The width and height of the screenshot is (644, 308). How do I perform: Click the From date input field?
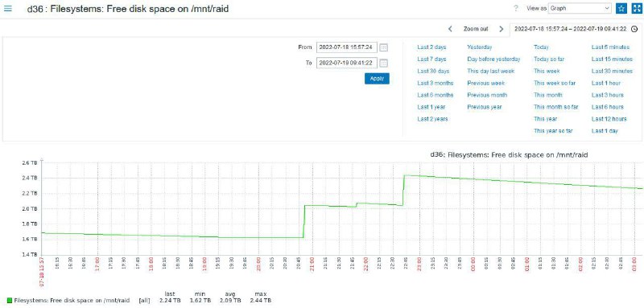(x=347, y=47)
